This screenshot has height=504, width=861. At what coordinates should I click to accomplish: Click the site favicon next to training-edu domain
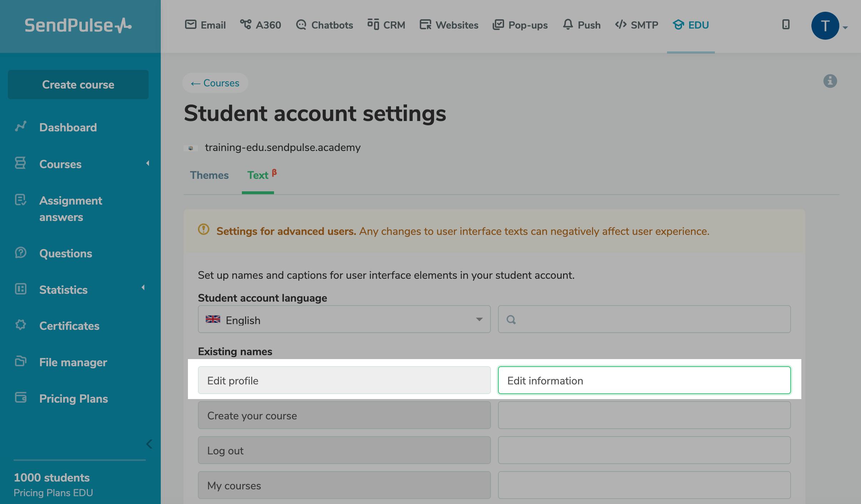[x=191, y=148]
